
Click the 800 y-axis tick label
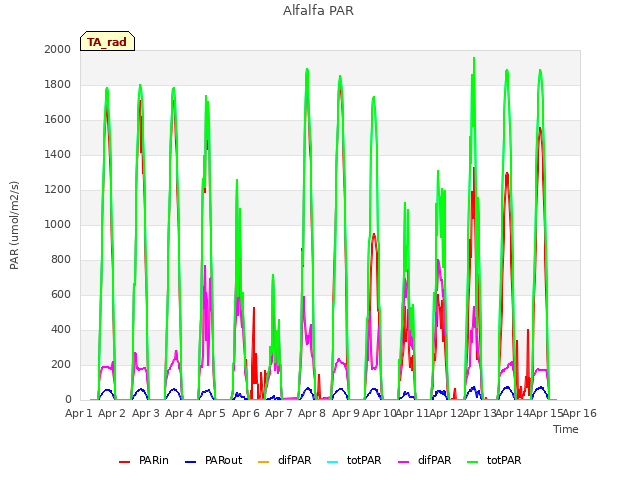tap(61, 260)
